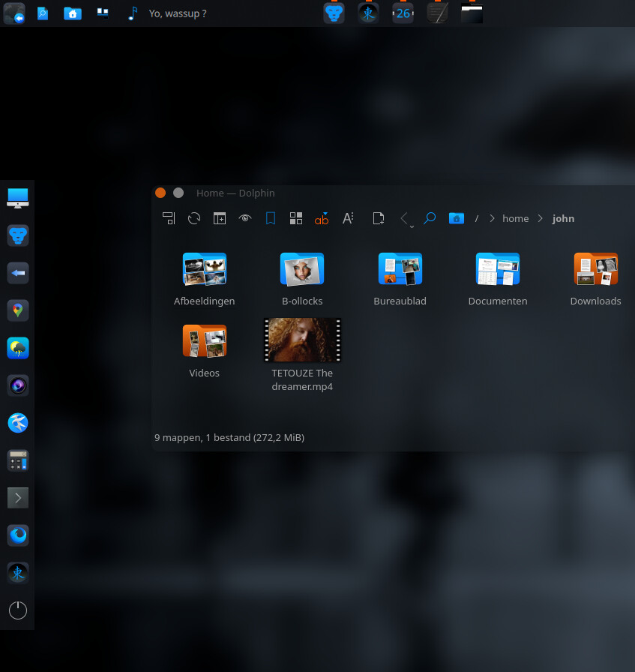The image size is (635, 672).
Task: Click the bookmark icon in Dolphin toolbar
Action: click(x=271, y=218)
